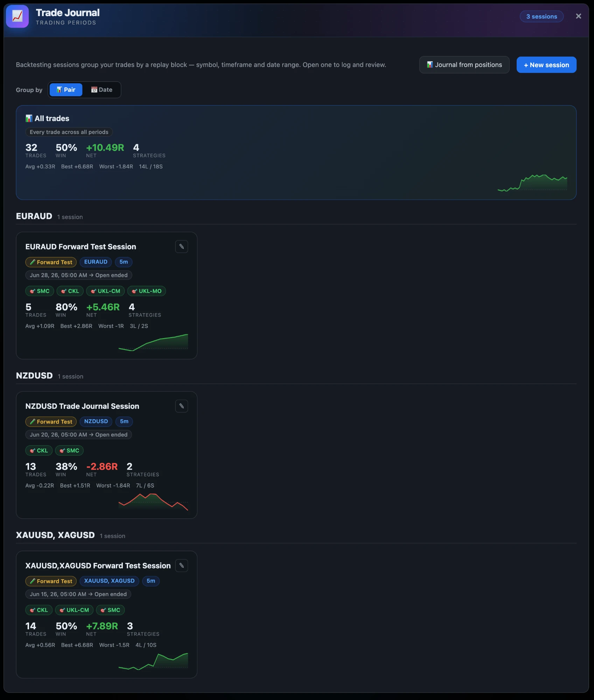Click the SMC strategy tag in NZDUSD session
Image resolution: width=594 pixels, height=700 pixels.
click(69, 450)
